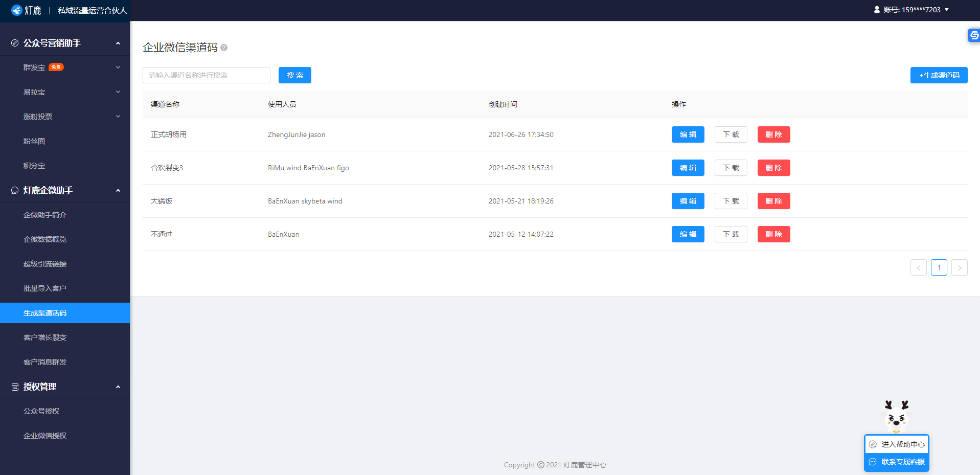Open 批量导入客户 menu item
The width and height of the screenshot is (980, 475).
tap(65, 288)
